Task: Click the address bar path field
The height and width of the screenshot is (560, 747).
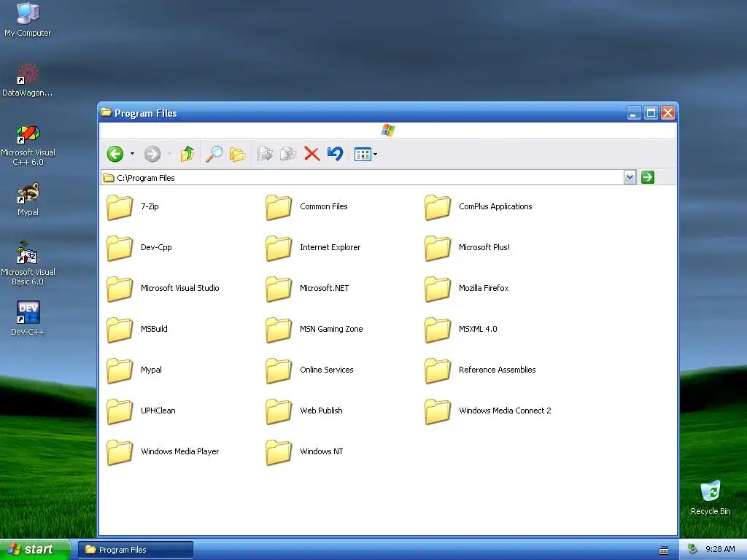Action: click(x=362, y=178)
